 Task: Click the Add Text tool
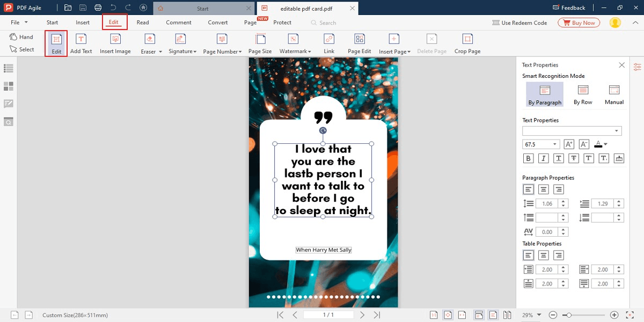(81, 43)
